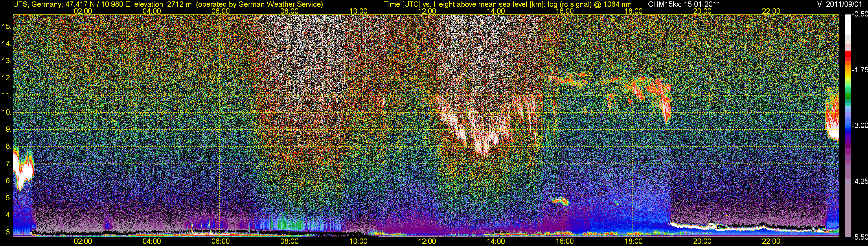Click the bottom axis label 22:00
The width and height of the screenshot is (868, 246).
coord(771,241)
